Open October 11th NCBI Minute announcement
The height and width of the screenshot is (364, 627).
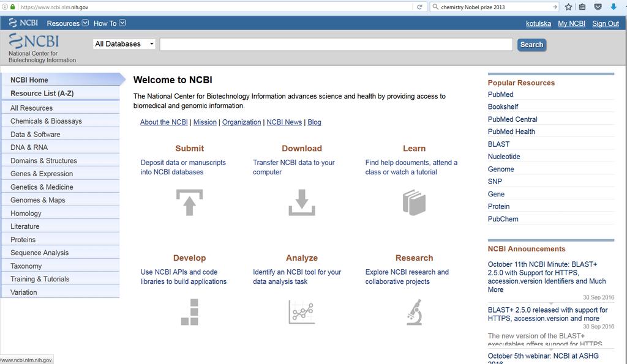pos(547,277)
